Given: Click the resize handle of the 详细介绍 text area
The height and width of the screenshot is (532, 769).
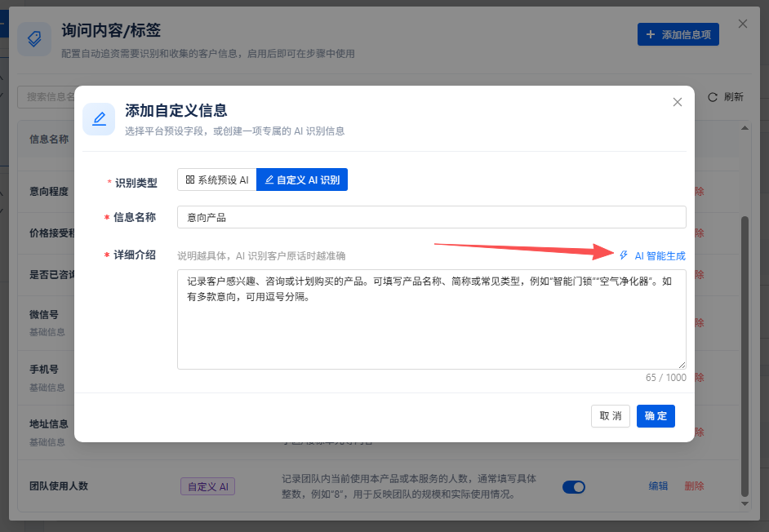Looking at the screenshot, I should tap(682, 366).
